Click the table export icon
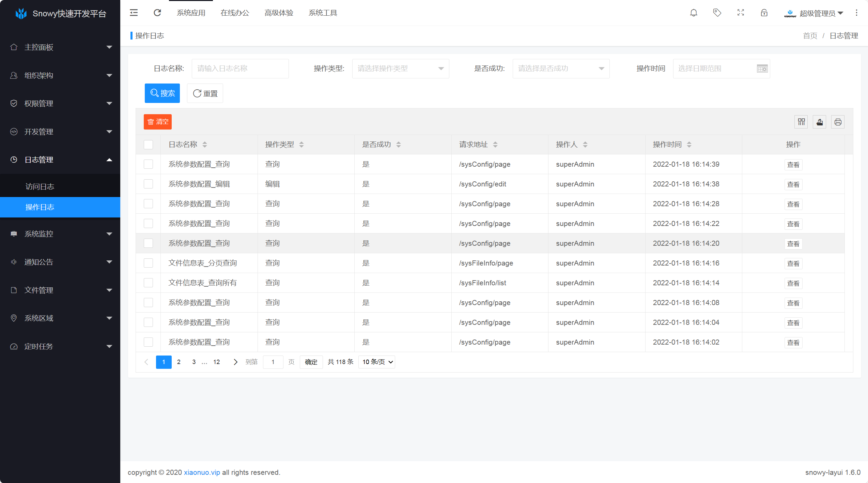This screenshot has width=868, height=483. coord(820,122)
